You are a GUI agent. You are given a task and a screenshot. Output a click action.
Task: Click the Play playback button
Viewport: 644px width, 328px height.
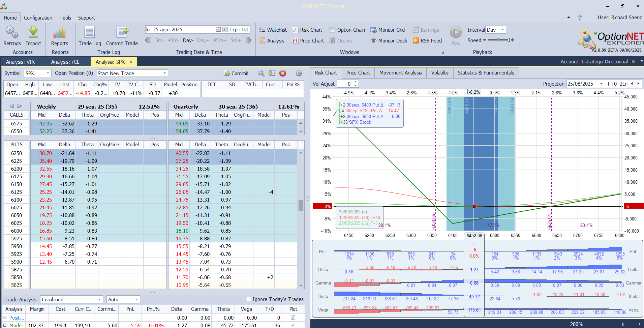tap(456, 32)
